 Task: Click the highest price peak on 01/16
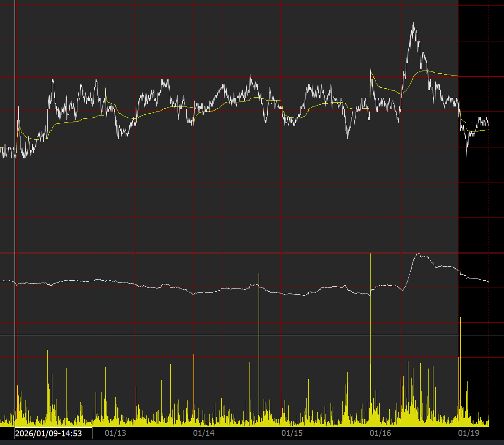[x=413, y=24]
